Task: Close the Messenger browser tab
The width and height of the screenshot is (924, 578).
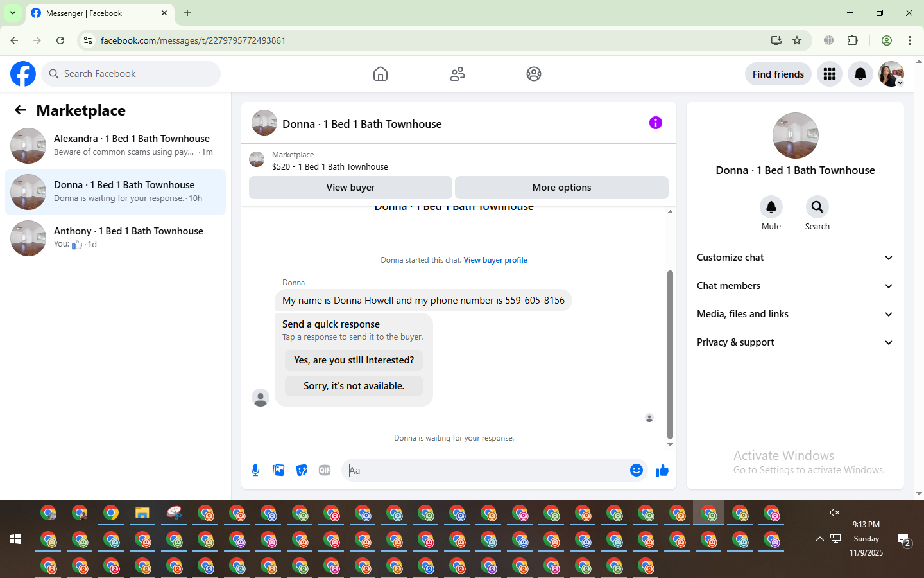Action: (x=164, y=13)
